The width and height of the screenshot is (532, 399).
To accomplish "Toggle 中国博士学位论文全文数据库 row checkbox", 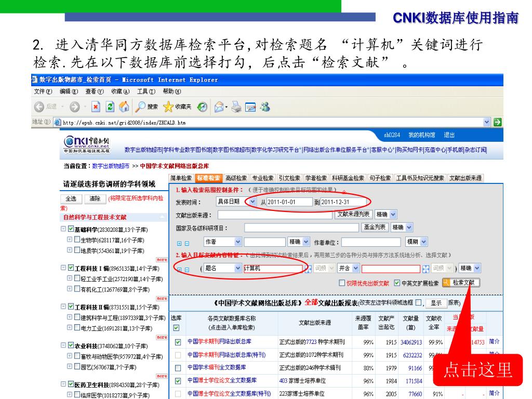I will (178, 381).
